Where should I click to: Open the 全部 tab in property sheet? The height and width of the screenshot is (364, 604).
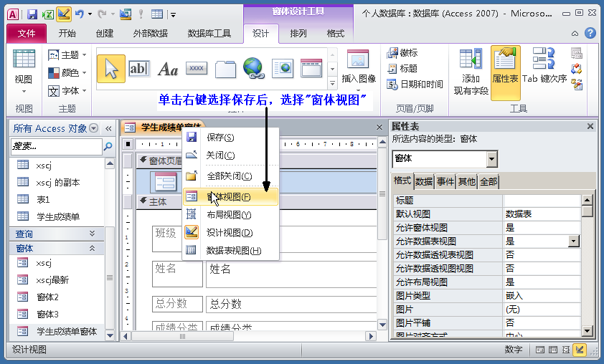[489, 181]
